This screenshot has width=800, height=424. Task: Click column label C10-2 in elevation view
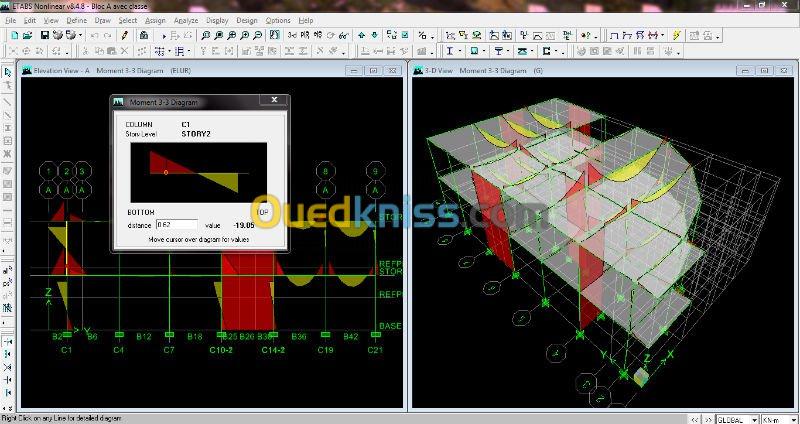(221, 350)
